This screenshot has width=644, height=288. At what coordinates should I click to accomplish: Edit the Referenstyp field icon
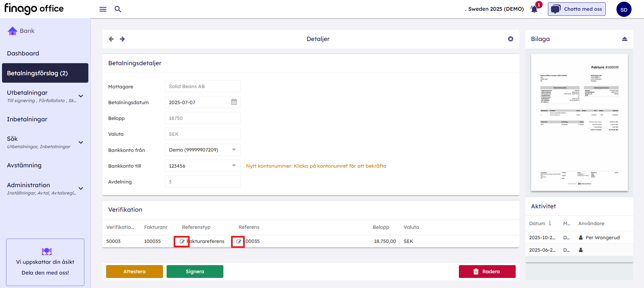click(182, 241)
